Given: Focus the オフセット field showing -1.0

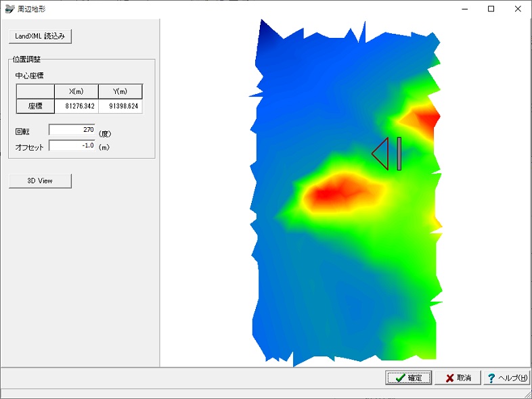Looking at the screenshot, I should point(72,145).
